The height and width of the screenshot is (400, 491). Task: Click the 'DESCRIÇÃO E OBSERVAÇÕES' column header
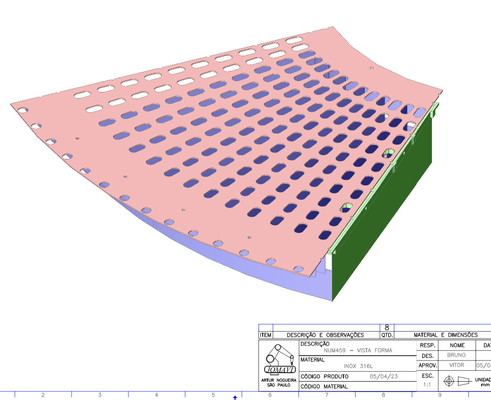click(x=325, y=335)
